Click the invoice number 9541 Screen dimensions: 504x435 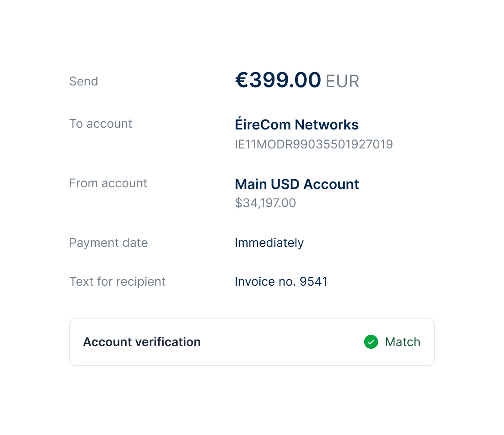click(314, 281)
